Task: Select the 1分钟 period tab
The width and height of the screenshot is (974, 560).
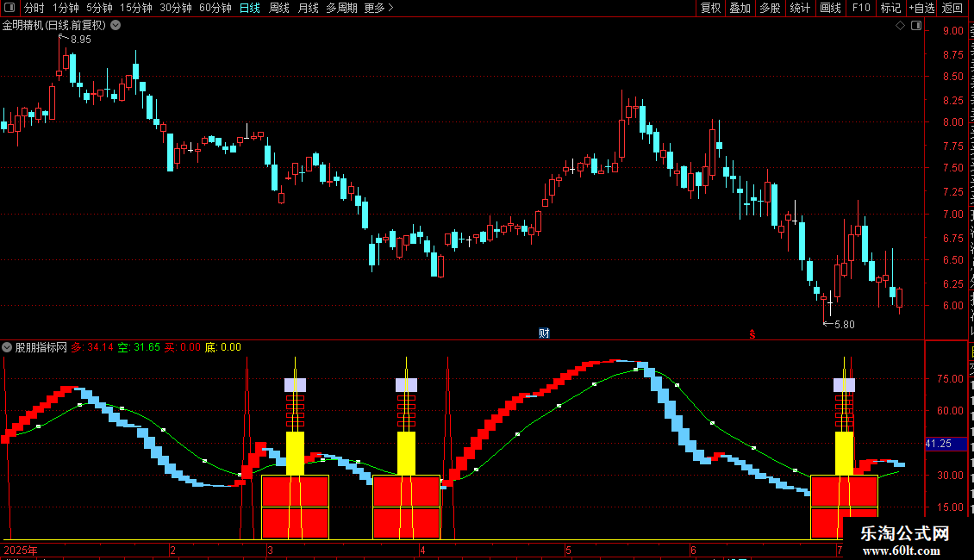Action: (66, 8)
